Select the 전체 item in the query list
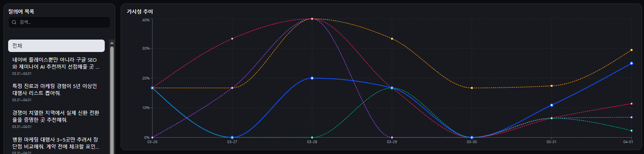The image size is (644, 154). (56, 46)
